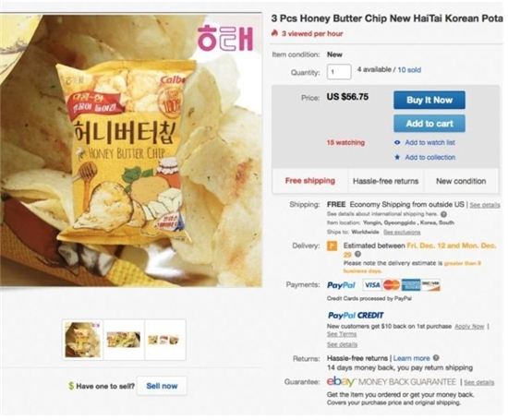Screen dimensions: 508x420
Task: Click the help icon beside delivery estimate
Action: (x=357, y=254)
